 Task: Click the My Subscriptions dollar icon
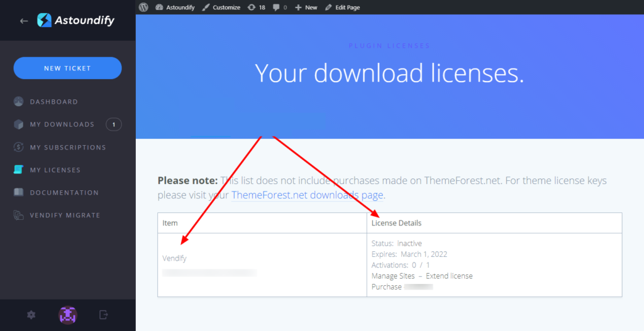(x=18, y=147)
